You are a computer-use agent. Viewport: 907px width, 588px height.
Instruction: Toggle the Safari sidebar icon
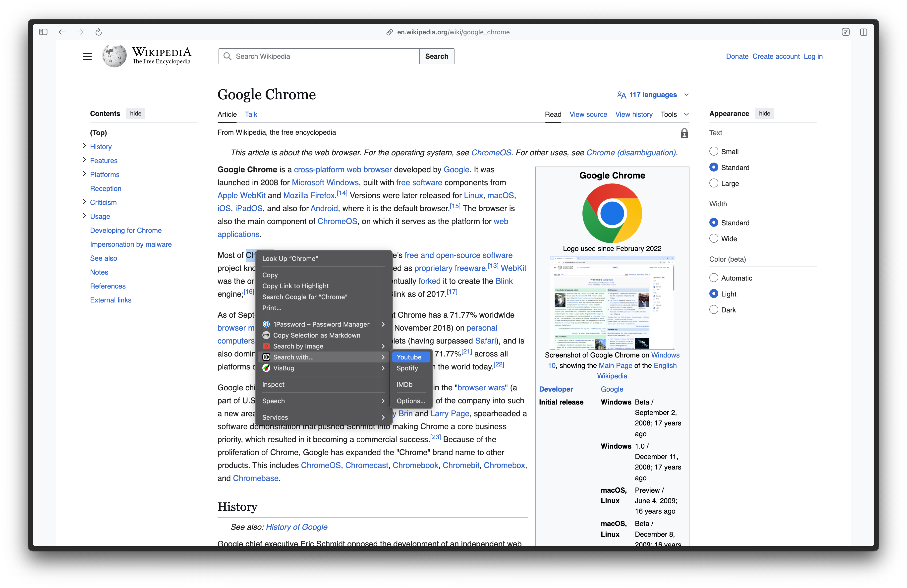pyautogui.click(x=43, y=32)
